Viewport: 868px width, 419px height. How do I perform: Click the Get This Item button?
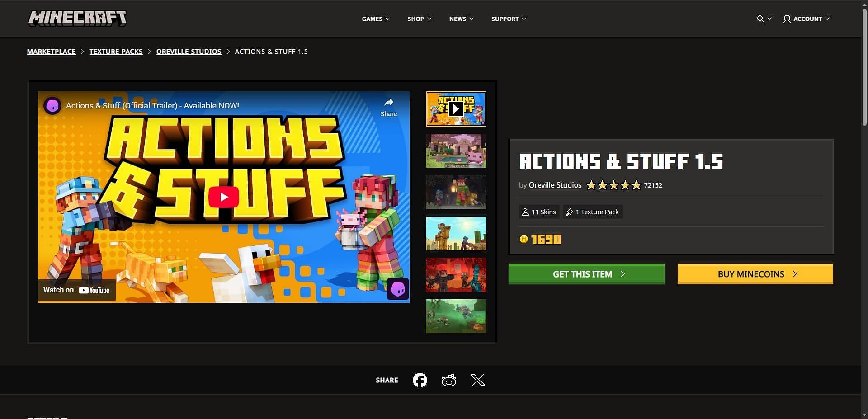click(x=587, y=274)
